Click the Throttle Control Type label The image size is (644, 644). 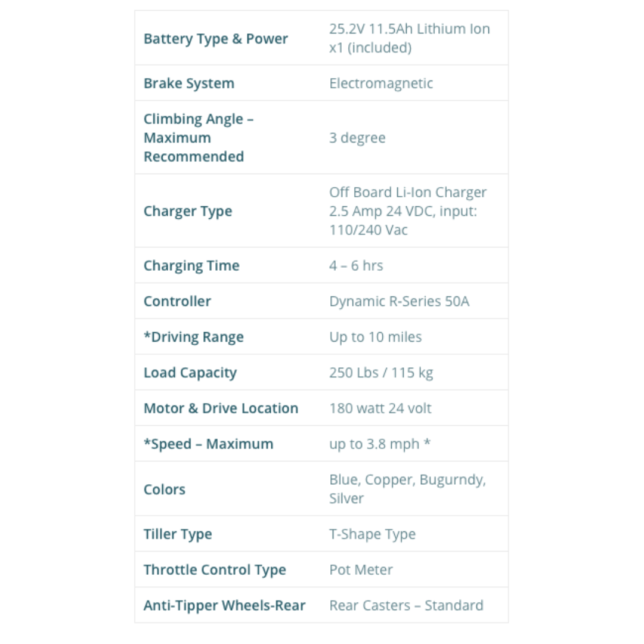point(215,570)
